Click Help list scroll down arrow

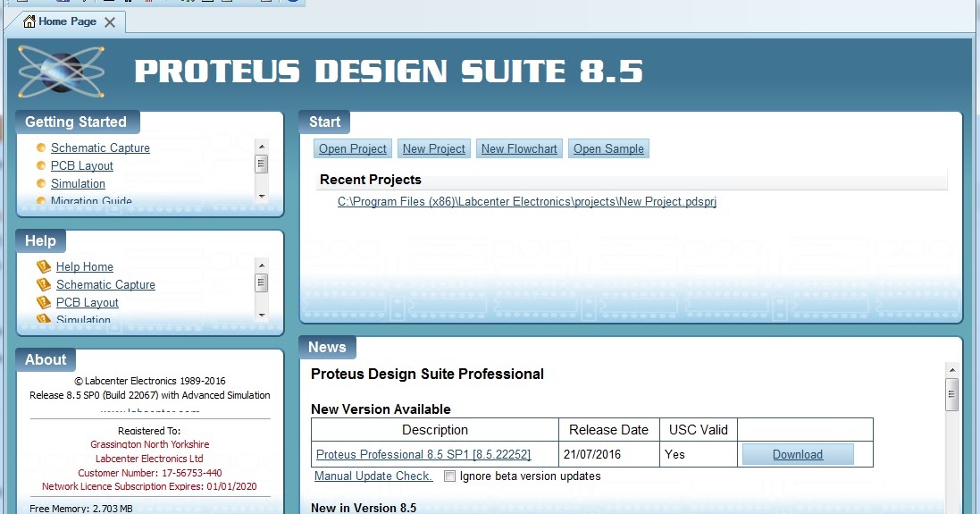click(x=262, y=316)
